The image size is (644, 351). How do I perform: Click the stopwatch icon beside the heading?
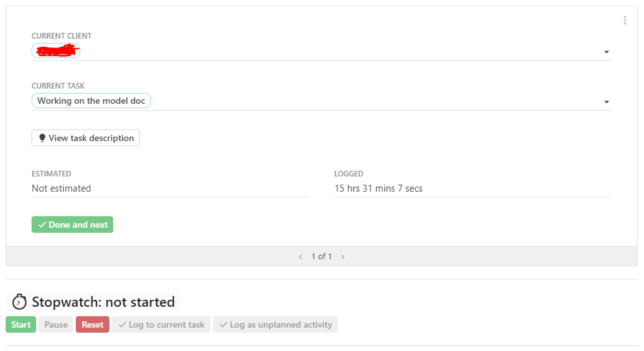20,302
